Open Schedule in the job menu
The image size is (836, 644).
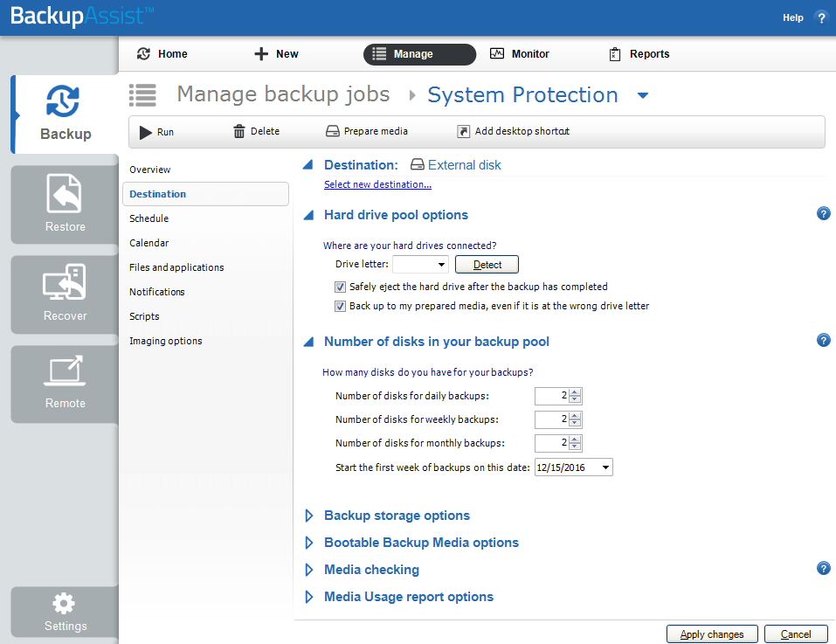tap(149, 218)
